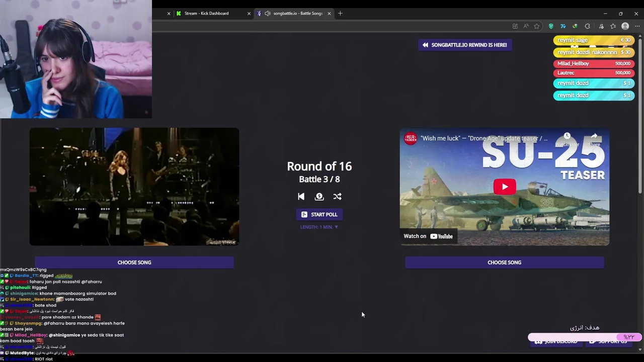Click the dollar coin icon below Battle 3 / 8
Screen dimensions: 644x362
click(x=319, y=197)
